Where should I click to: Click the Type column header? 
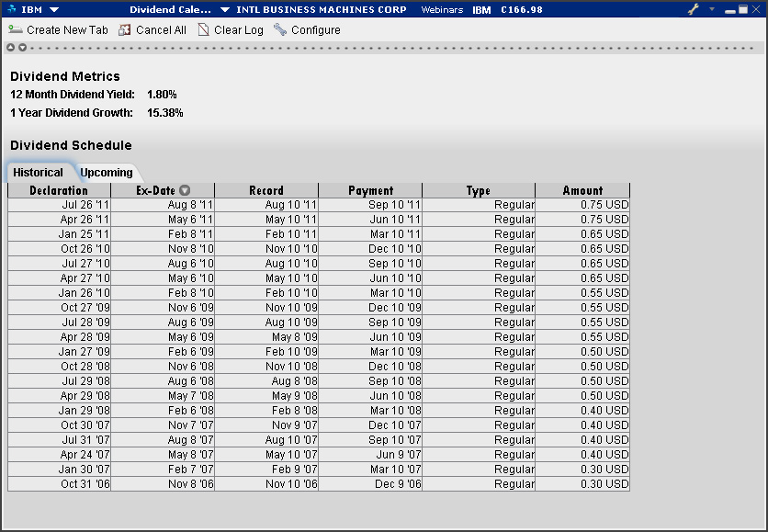479,190
